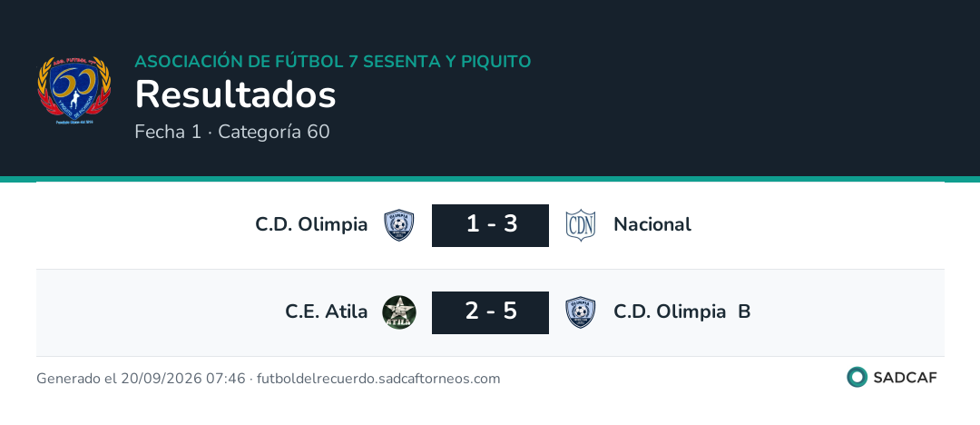Click the C.D. Olimpia team crest
Viewport: 980px width, 425px height.
coord(399,225)
